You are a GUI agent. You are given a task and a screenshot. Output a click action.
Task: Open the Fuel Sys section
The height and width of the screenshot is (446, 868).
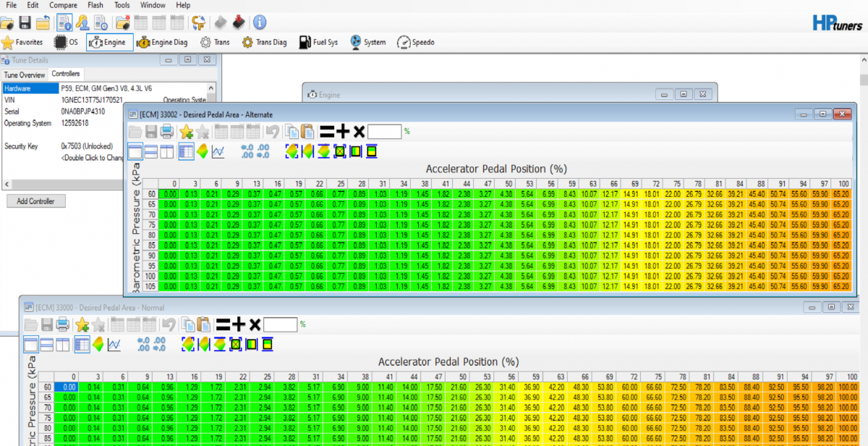pos(318,42)
